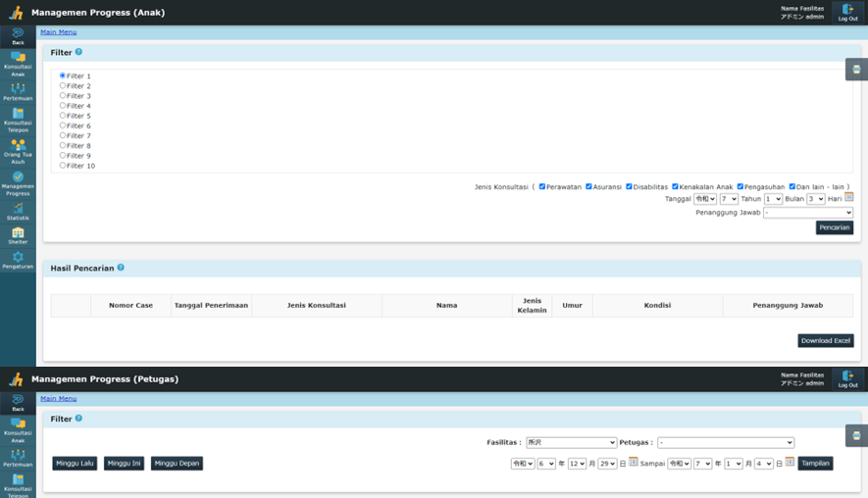This screenshot has width=868, height=498.
Task: Select Managemen Progress sidebar icon
Action: pyautogui.click(x=18, y=181)
